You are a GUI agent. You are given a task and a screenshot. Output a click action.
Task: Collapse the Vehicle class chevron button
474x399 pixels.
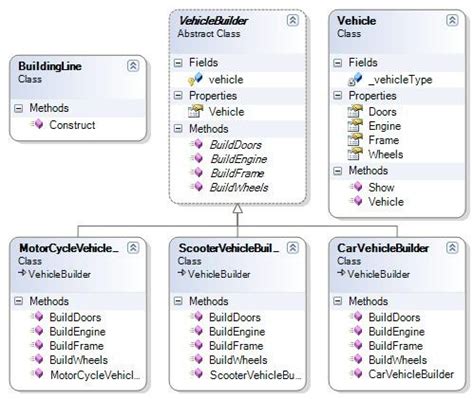pyautogui.click(x=452, y=20)
